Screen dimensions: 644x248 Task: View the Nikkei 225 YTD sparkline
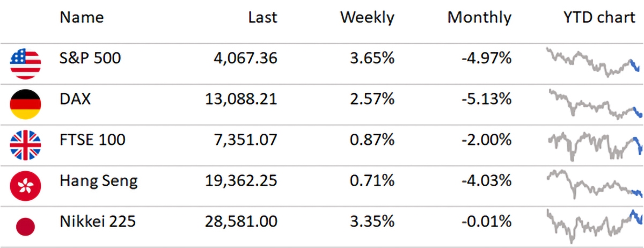coord(592,226)
